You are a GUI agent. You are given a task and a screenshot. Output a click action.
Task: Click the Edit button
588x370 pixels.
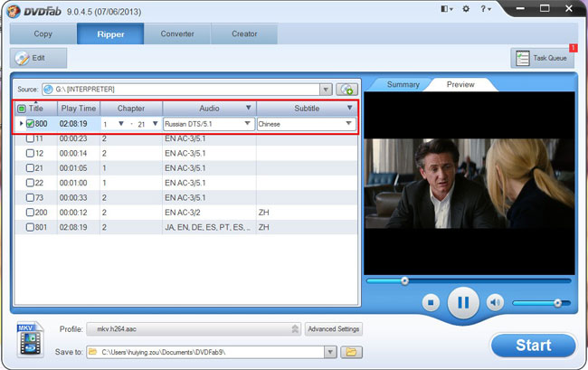38,58
